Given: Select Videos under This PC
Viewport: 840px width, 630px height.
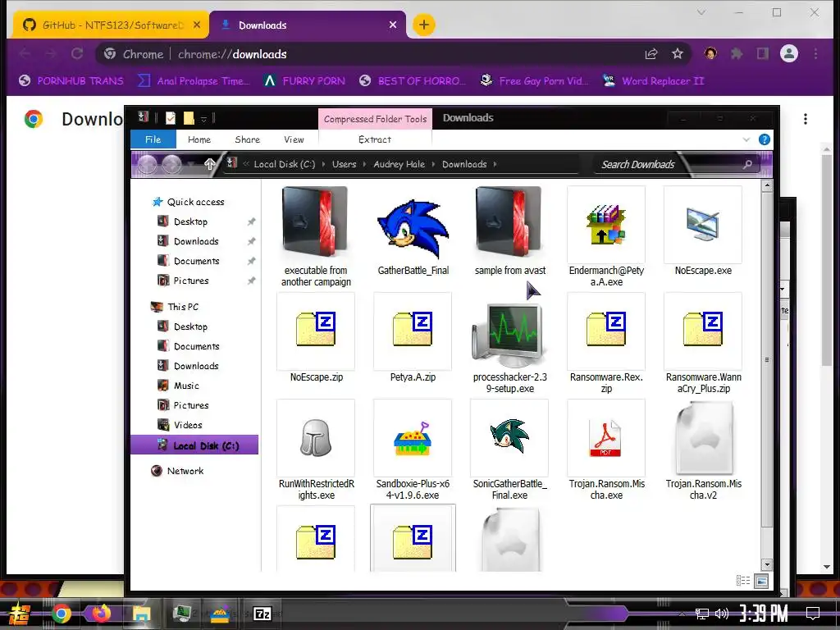Looking at the screenshot, I should tap(188, 425).
